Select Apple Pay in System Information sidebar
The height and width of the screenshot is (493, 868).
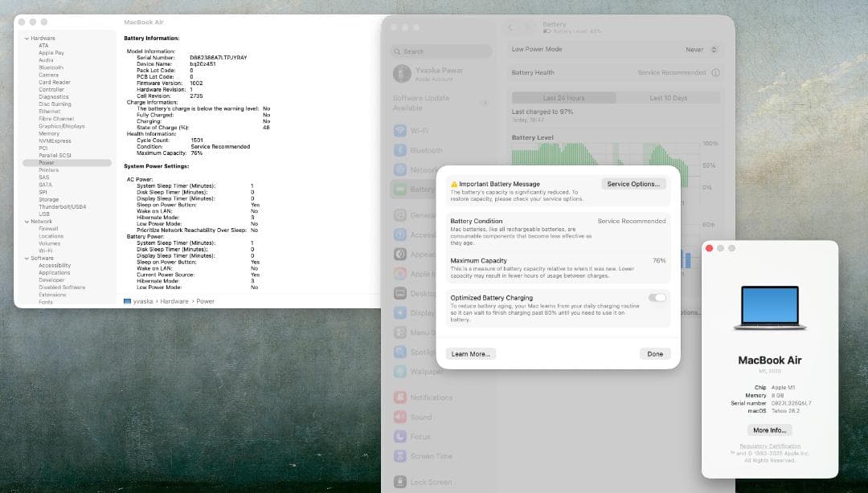point(51,53)
